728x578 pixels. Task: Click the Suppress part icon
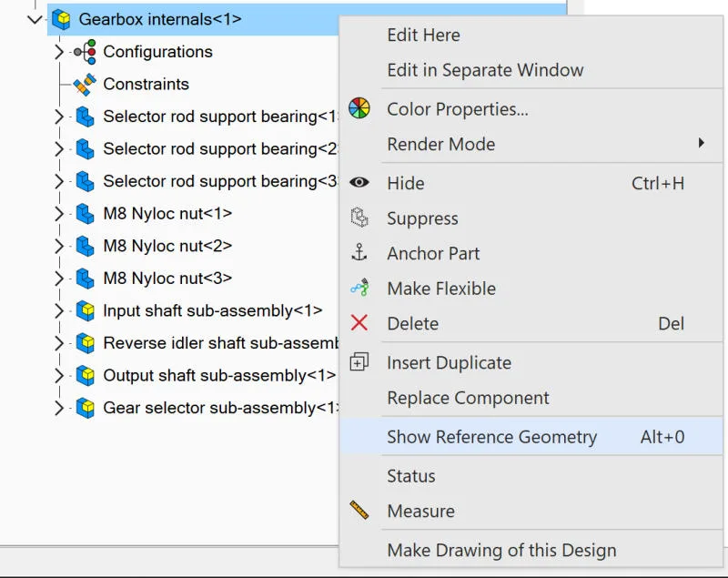click(x=359, y=218)
